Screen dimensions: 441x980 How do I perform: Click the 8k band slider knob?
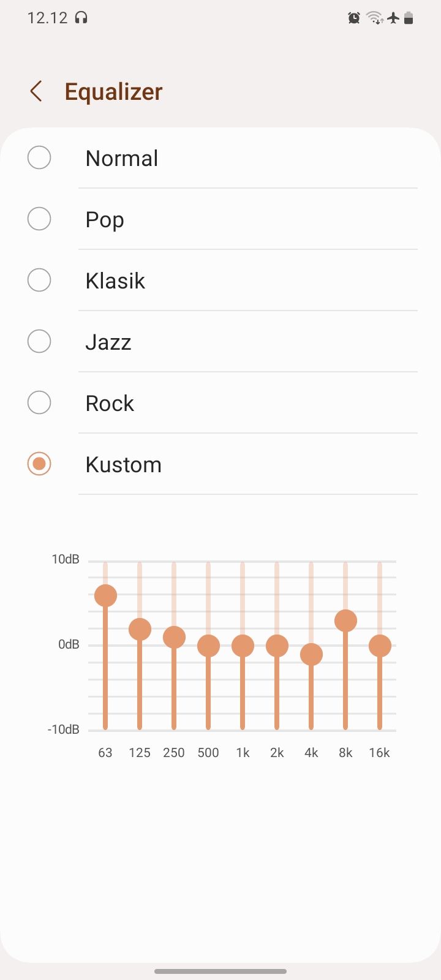(x=345, y=620)
